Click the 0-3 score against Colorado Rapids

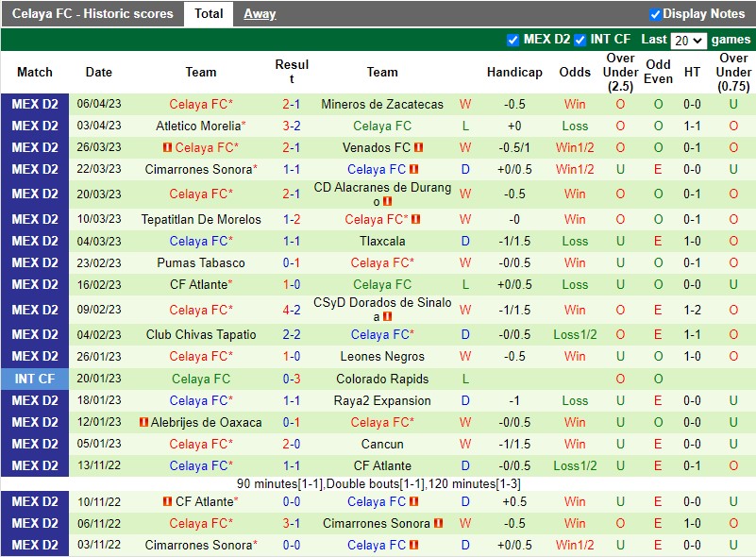coord(292,380)
